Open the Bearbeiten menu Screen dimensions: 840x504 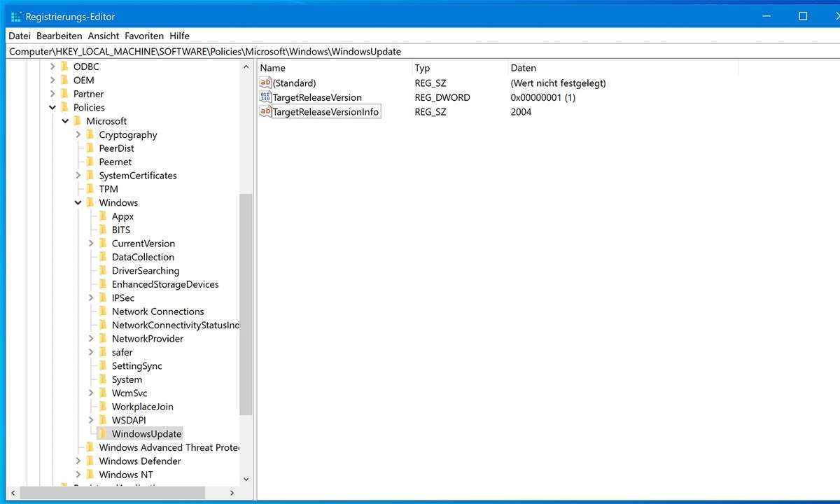(x=59, y=36)
